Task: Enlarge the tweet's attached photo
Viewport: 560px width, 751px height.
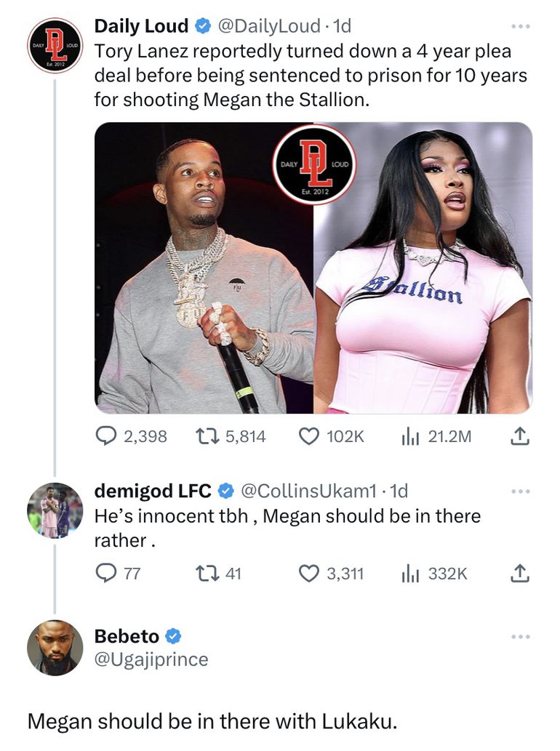Action: pos(313,268)
